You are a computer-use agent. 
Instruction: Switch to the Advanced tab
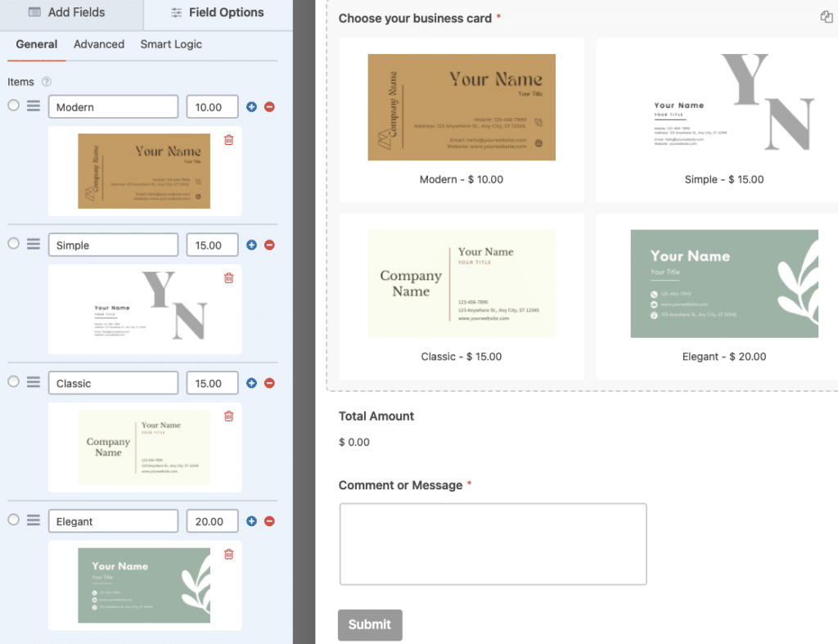(98, 44)
